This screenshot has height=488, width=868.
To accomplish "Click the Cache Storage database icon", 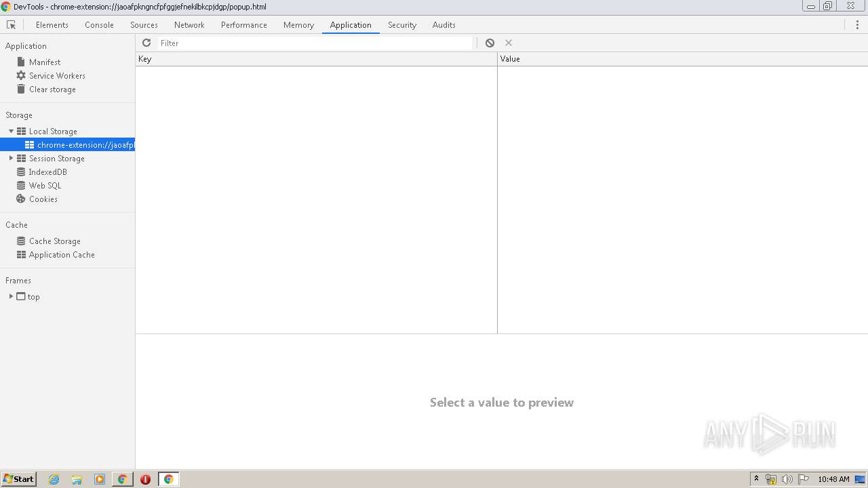I will pos(21,241).
